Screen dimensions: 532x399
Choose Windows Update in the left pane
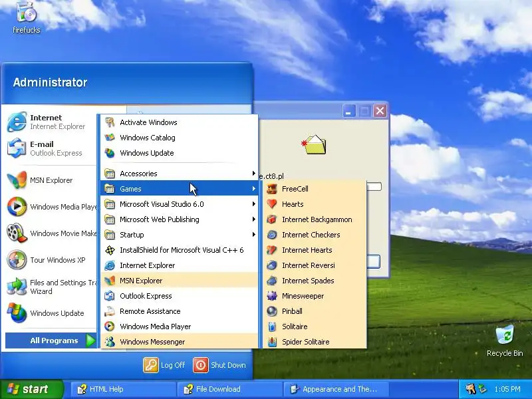coord(52,313)
